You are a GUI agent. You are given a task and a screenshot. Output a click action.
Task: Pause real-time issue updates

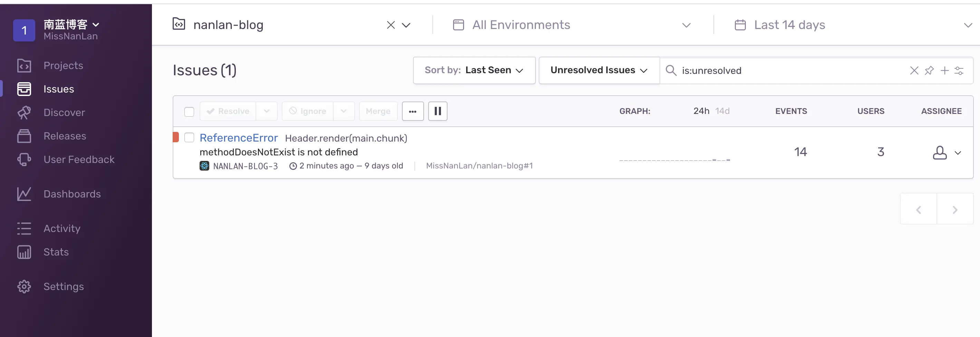tap(438, 111)
